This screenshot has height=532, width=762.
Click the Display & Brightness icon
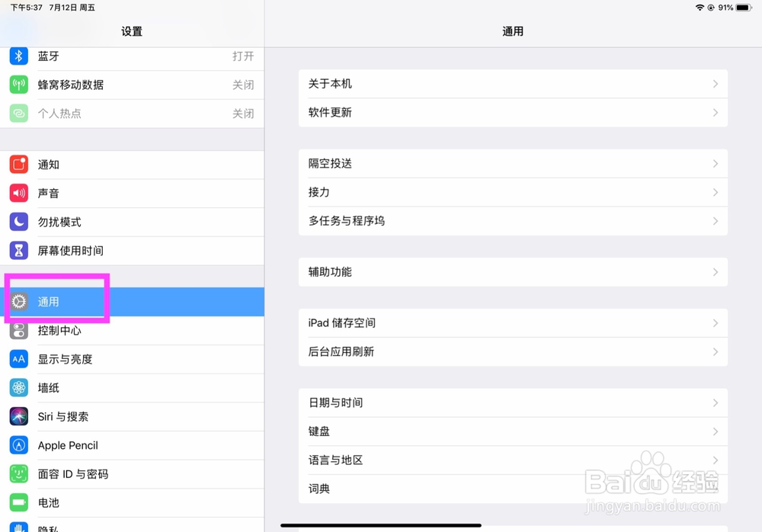click(18, 359)
